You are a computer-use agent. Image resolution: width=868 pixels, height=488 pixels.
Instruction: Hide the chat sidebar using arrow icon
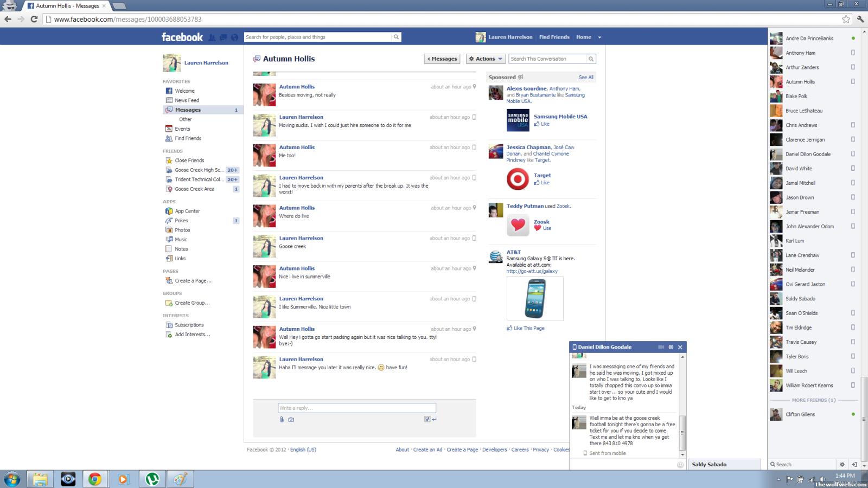(854, 465)
